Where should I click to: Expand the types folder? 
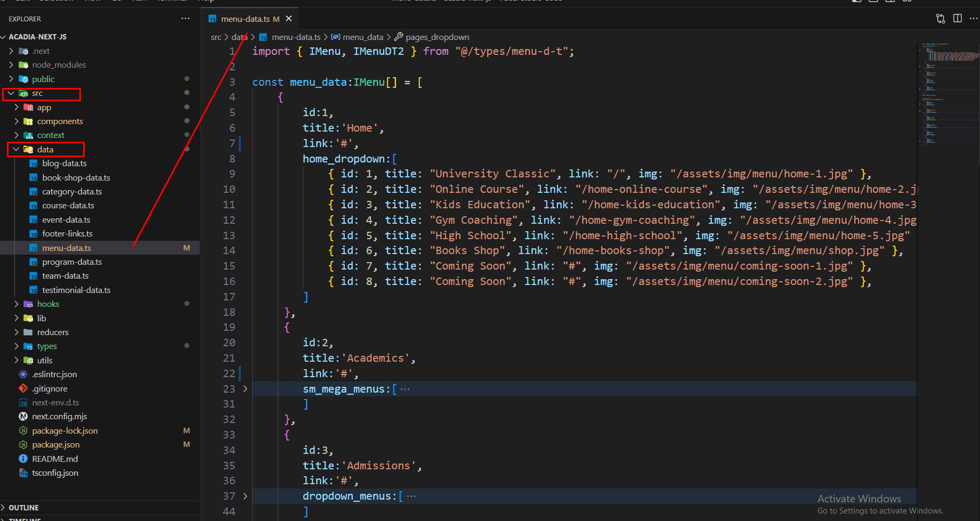pyautogui.click(x=17, y=346)
